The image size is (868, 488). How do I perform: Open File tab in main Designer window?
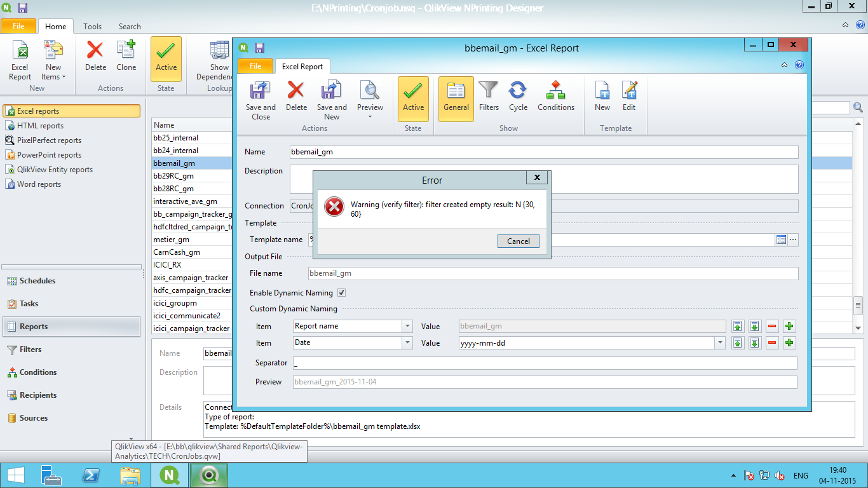point(18,26)
